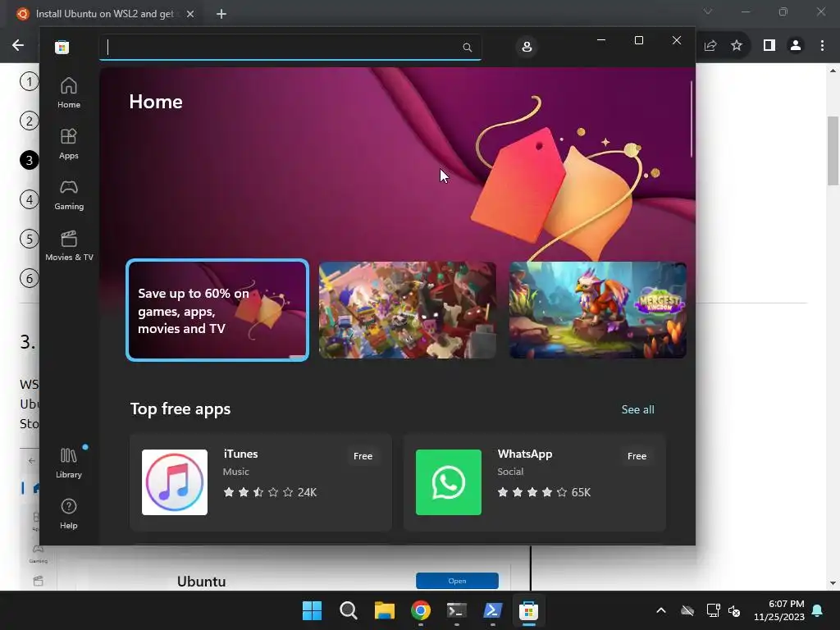Select the Install Ubuntu on WSL2 tab
Image resolution: width=840 pixels, height=630 pixels.
click(x=105, y=14)
